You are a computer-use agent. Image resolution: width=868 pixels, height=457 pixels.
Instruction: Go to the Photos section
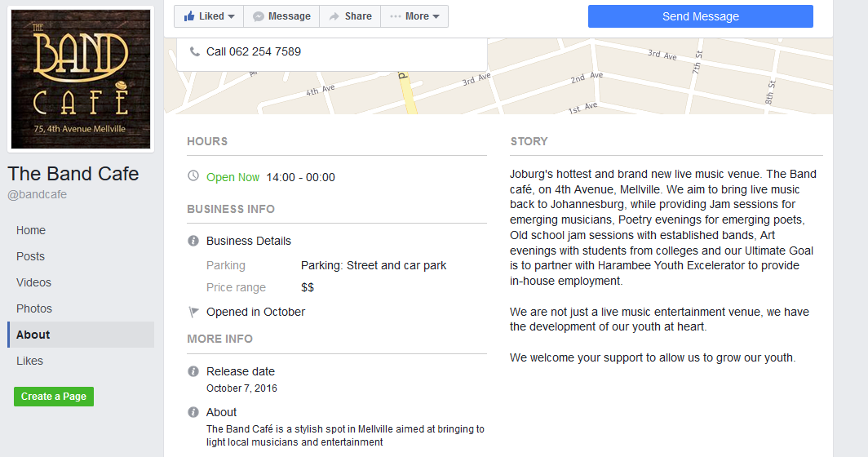point(33,308)
